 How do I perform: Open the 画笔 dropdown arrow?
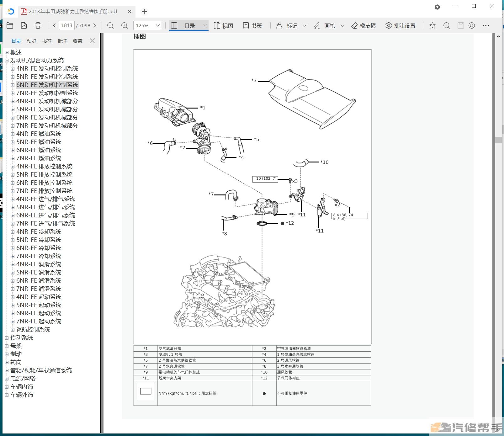click(x=342, y=26)
